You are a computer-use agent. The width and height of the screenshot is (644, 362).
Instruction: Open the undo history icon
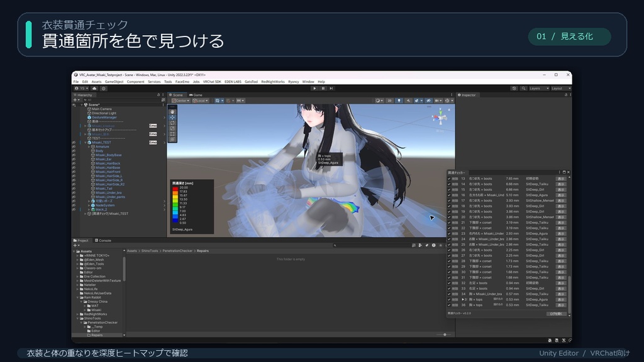click(514, 88)
